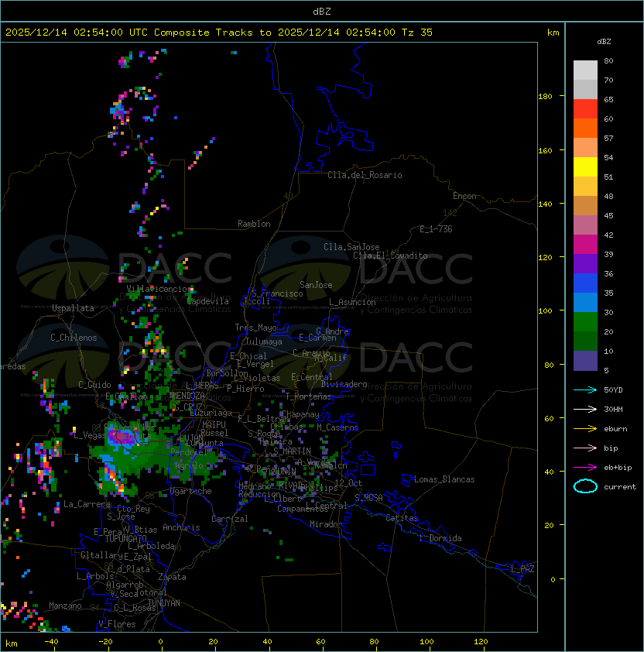Click the yellow eburn arrow in legend

pyautogui.click(x=585, y=429)
